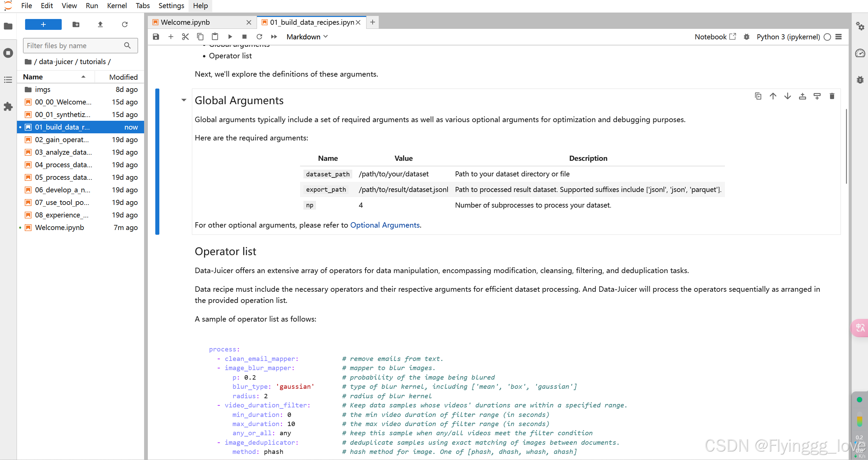Switch to the Welcome.ipynb tab

click(185, 22)
